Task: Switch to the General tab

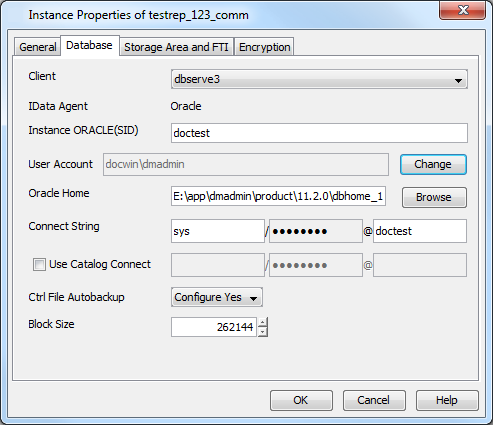Action: 37,47
